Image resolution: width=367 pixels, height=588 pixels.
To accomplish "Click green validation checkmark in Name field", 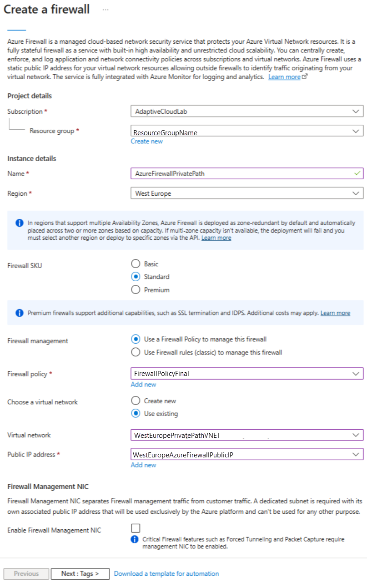I will [x=357, y=173].
